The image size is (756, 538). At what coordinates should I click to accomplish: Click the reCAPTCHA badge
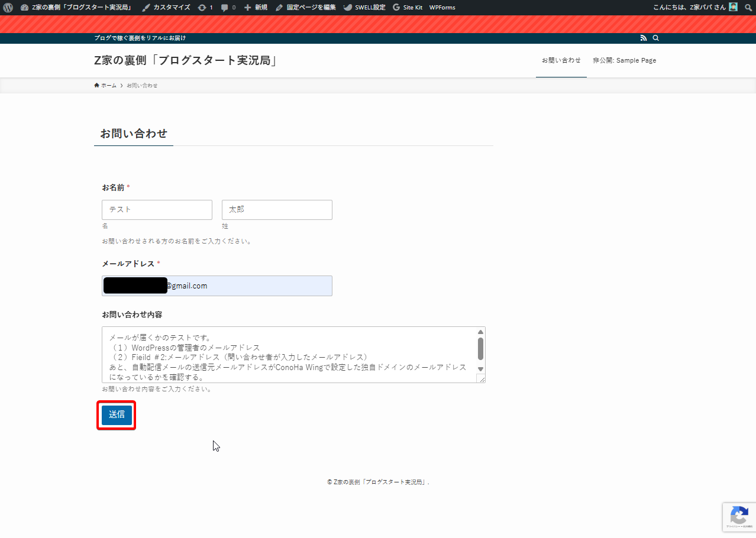click(x=739, y=517)
